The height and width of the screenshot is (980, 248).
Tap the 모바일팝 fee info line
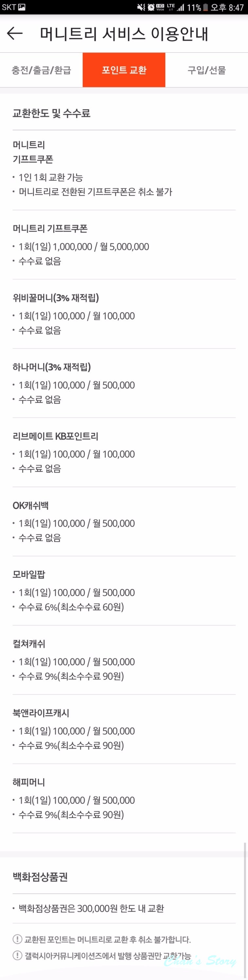pos(70,608)
